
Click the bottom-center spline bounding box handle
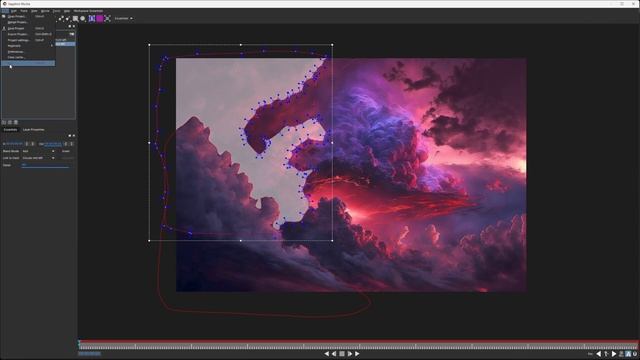241,241
